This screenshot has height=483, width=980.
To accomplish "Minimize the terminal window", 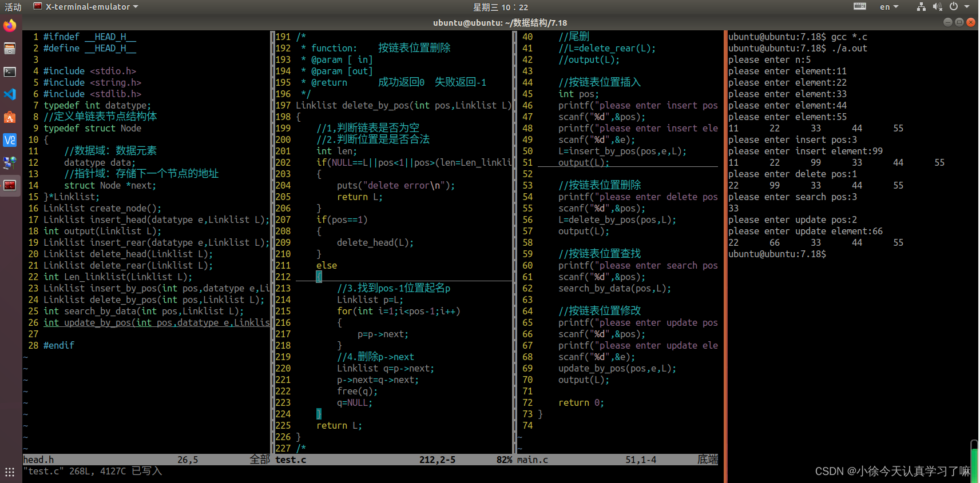I will pos(948,22).
